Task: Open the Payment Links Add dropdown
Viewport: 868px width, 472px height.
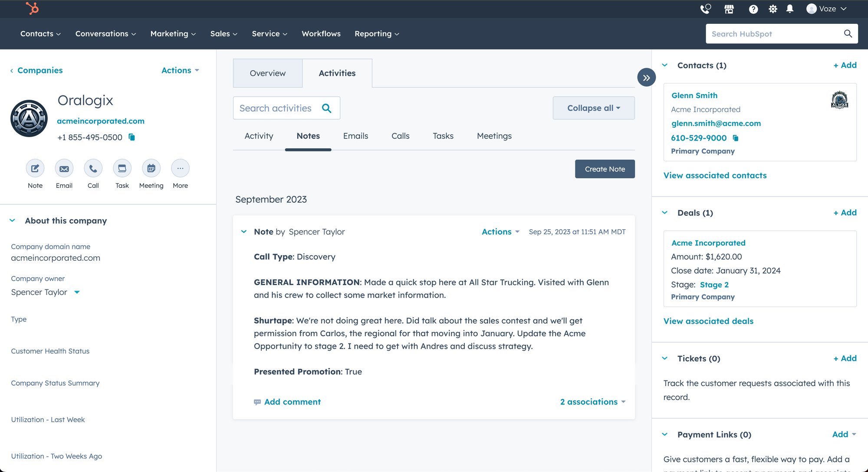Action: click(x=844, y=434)
